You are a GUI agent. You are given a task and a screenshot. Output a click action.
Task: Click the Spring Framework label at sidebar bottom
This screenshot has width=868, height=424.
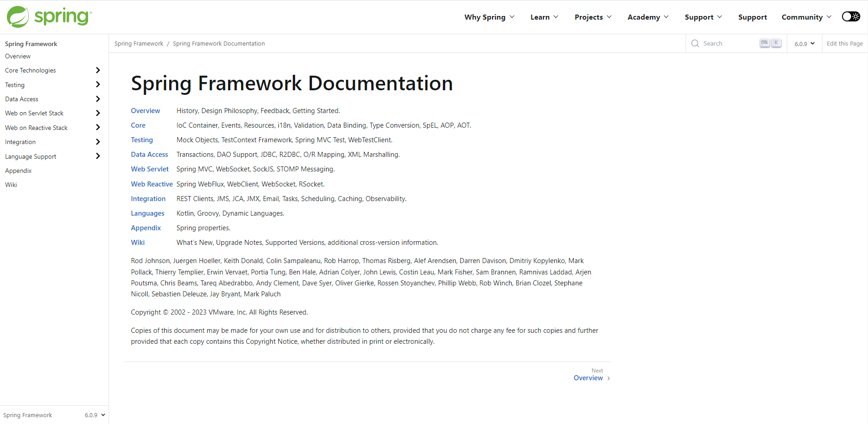pyautogui.click(x=27, y=415)
